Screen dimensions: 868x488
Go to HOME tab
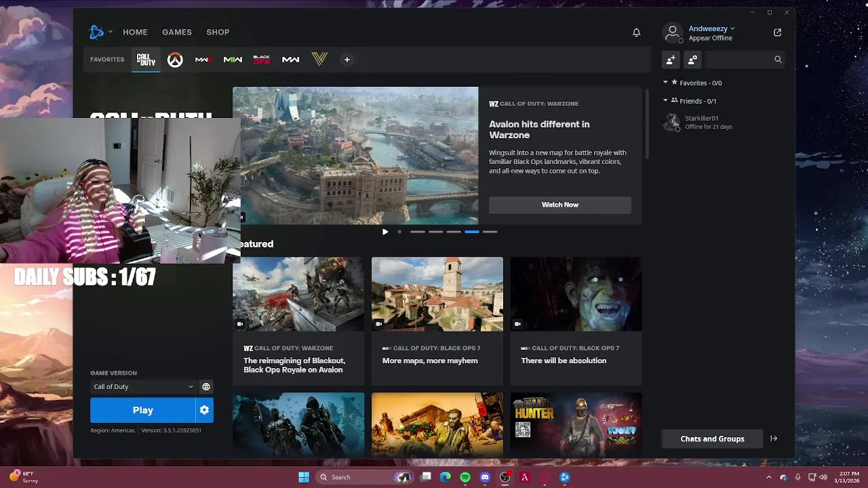click(x=135, y=32)
